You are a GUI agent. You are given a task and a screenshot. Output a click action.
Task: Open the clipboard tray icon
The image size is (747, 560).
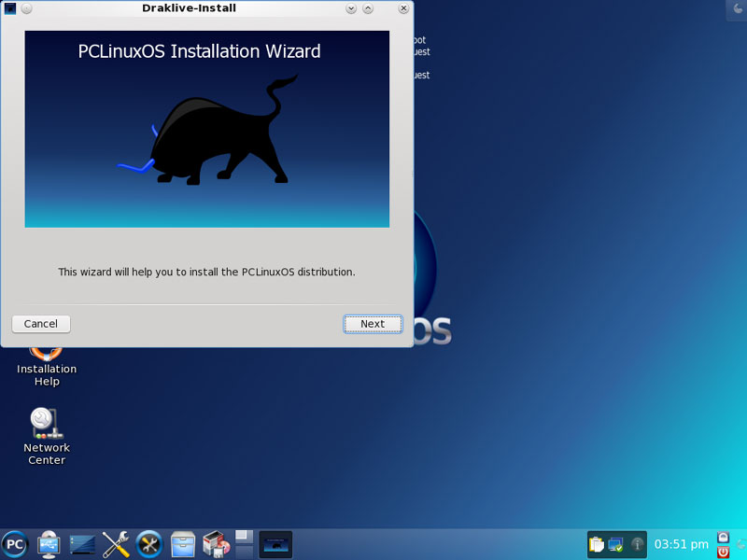pos(597,544)
